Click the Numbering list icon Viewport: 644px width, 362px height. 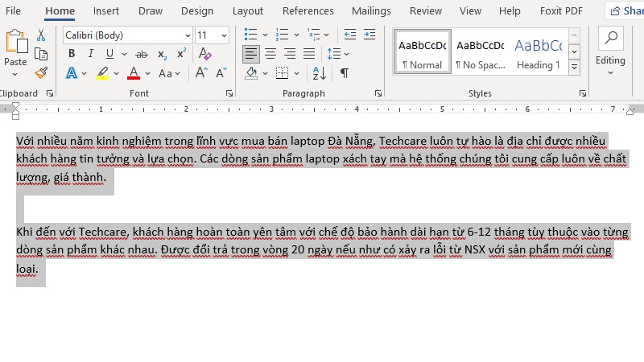(x=282, y=35)
